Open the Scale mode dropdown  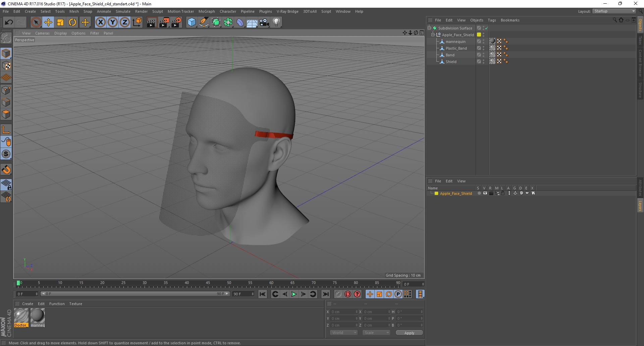coord(376,333)
